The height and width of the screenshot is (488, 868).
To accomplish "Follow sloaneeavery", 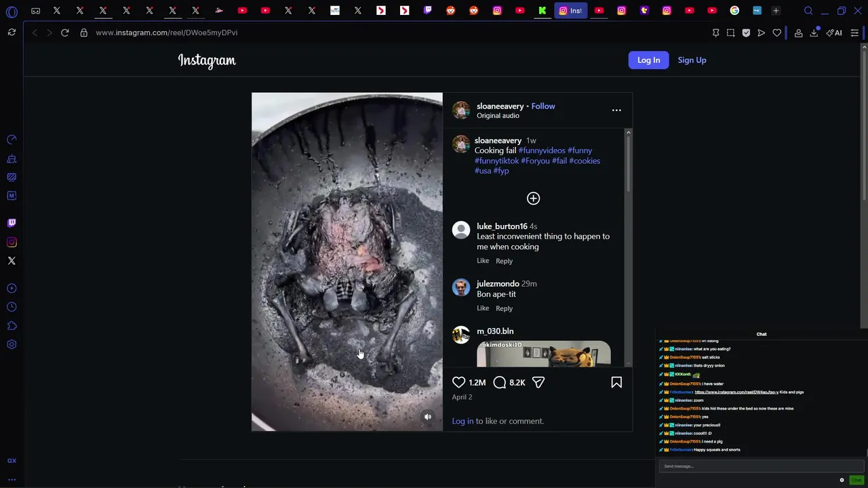I will click(x=543, y=106).
